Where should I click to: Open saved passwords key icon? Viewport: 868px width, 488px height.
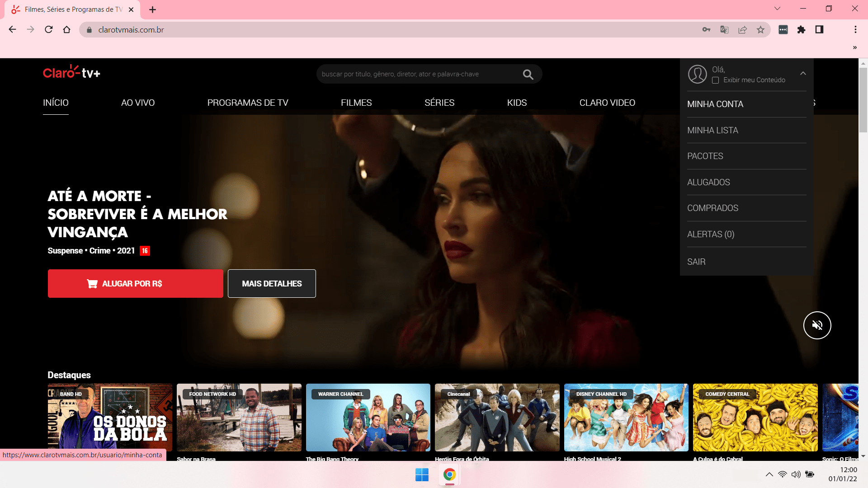coord(706,30)
